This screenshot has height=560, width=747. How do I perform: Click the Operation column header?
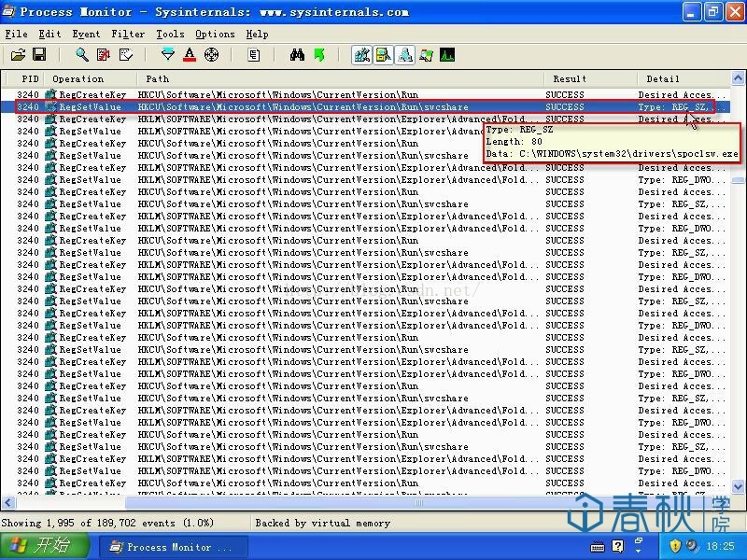[91, 78]
